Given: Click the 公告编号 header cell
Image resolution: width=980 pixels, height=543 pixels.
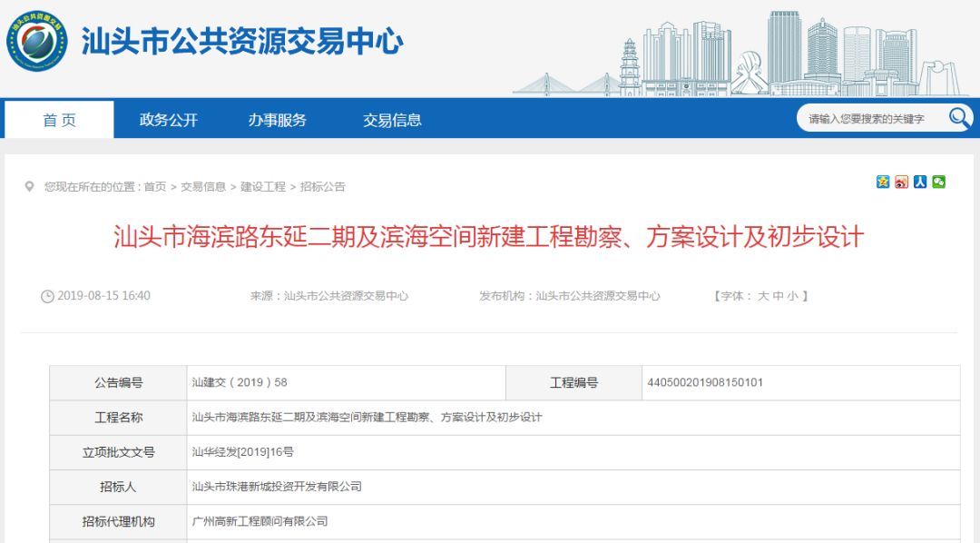Looking at the screenshot, I should [118, 383].
